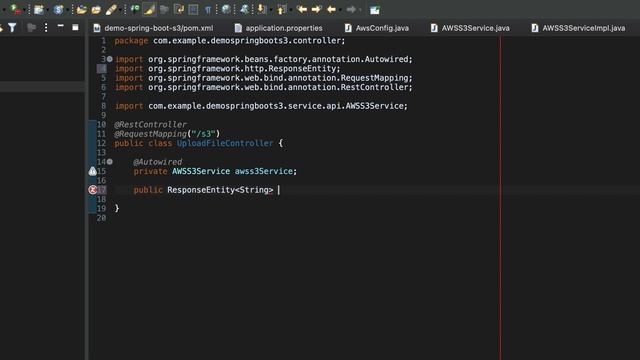Toggle word wrap button in toolbar

tap(179, 9)
